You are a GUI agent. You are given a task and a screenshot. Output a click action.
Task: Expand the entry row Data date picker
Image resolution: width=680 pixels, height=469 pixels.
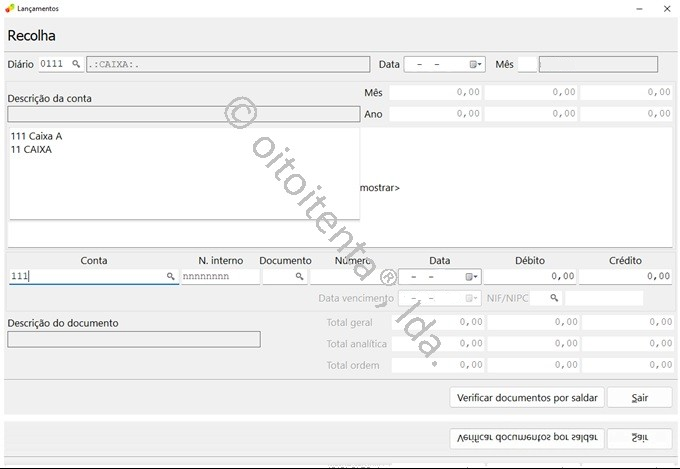pyautogui.click(x=474, y=276)
